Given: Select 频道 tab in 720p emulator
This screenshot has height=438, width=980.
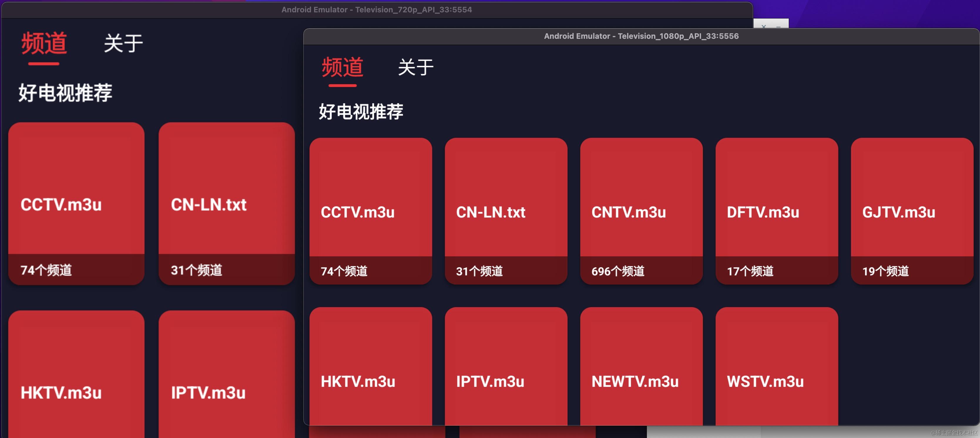Looking at the screenshot, I should pos(44,44).
